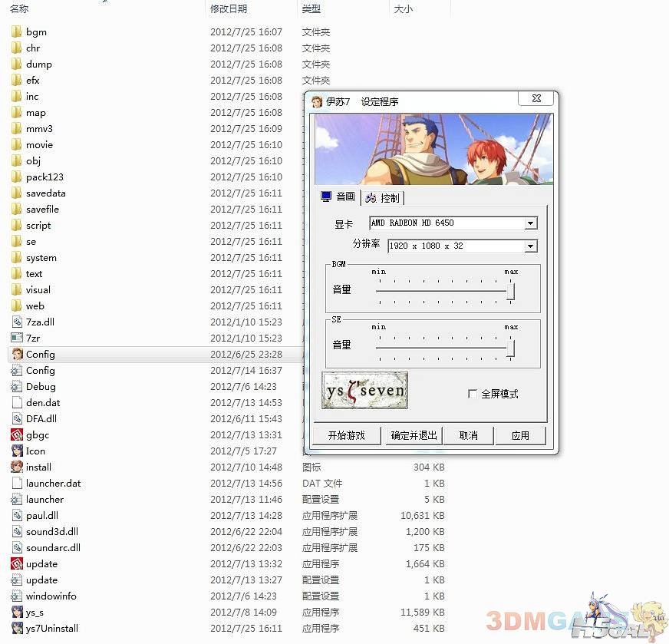Select the se folder name
Image resolution: width=669 pixels, height=644 pixels.
point(31,242)
